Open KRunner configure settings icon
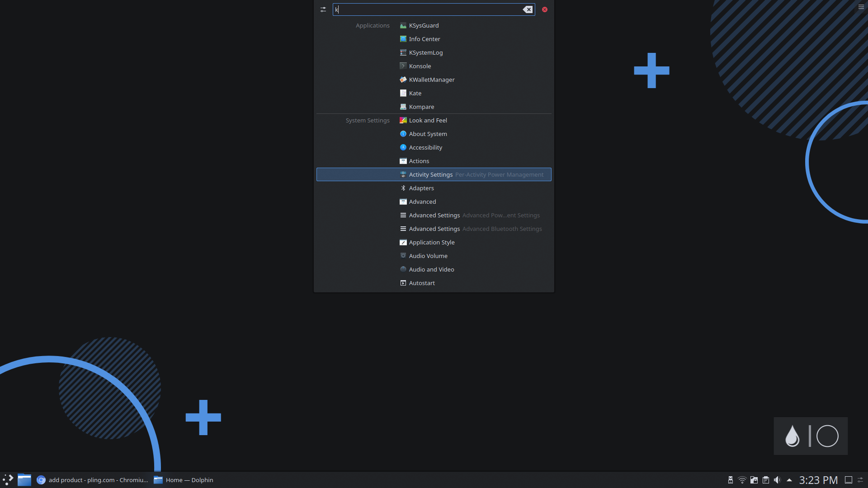The height and width of the screenshot is (488, 868). (323, 9)
